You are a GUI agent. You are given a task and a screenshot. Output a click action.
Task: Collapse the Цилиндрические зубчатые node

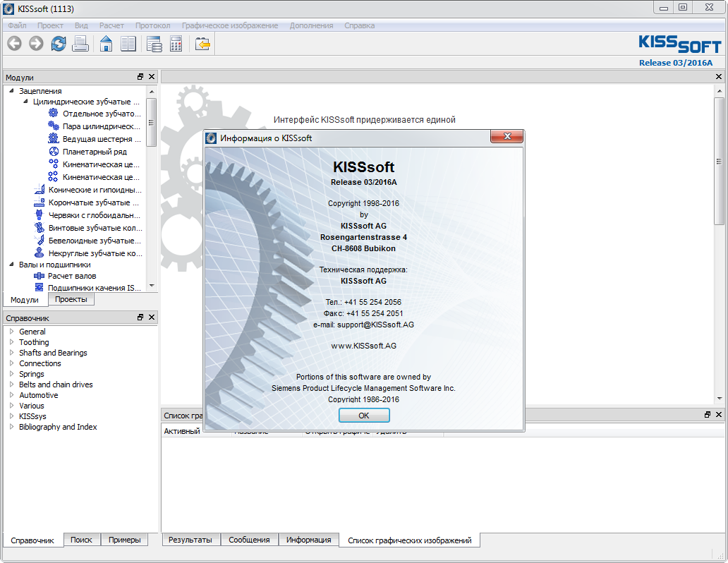(x=25, y=102)
